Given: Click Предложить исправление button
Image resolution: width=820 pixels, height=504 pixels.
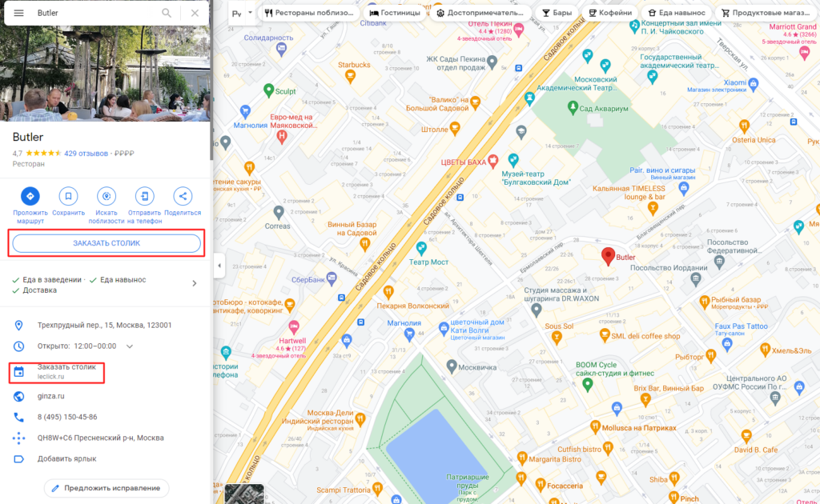Looking at the screenshot, I should 107,488.
